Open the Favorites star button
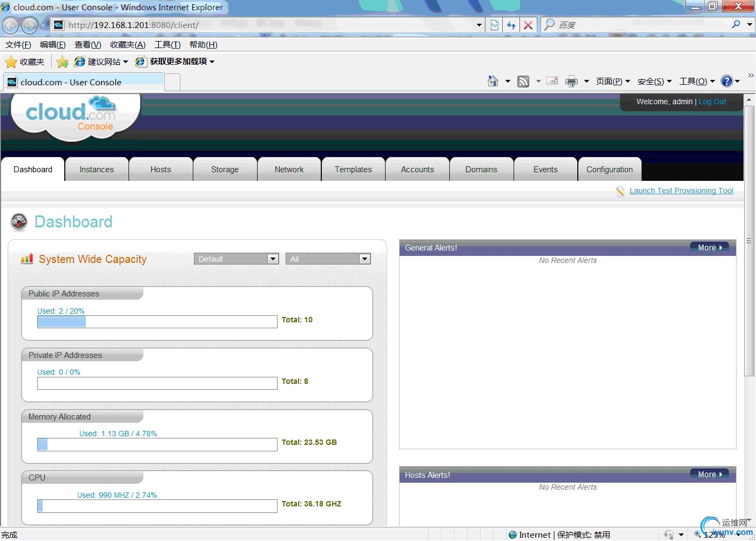The height and width of the screenshot is (541, 756). pyautogui.click(x=25, y=62)
